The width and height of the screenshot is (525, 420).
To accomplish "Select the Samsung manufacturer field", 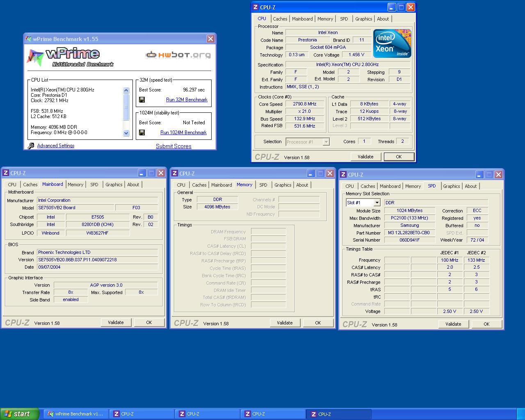I will pos(410,226).
